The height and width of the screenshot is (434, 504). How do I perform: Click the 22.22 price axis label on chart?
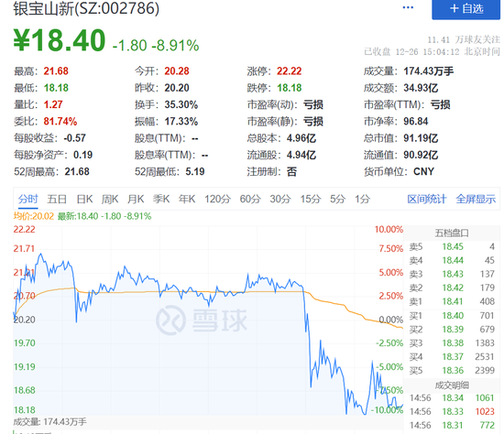(24, 230)
